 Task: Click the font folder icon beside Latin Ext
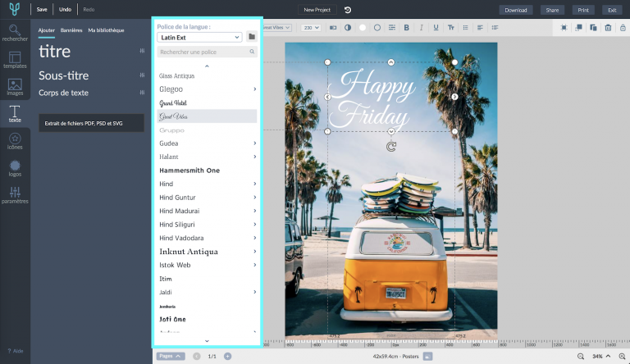(252, 37)
